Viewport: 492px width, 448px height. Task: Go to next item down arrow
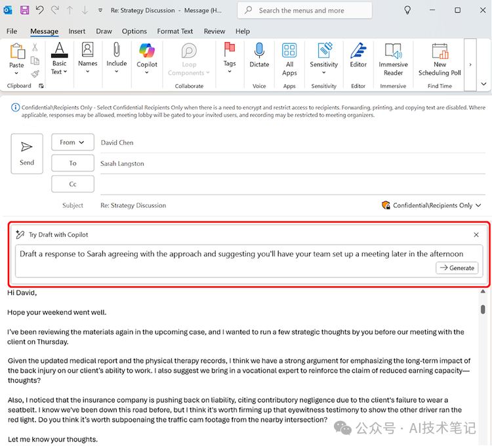85,10
